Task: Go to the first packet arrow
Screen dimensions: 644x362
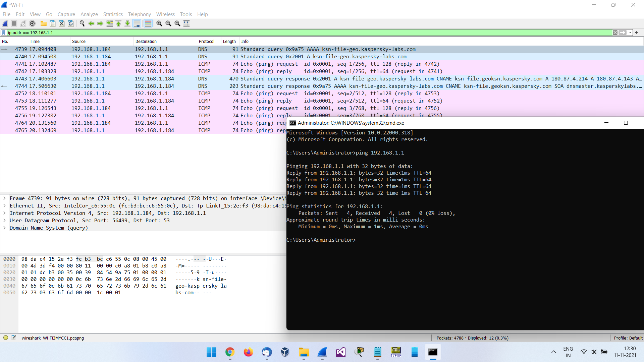Action: pos(118,23)
